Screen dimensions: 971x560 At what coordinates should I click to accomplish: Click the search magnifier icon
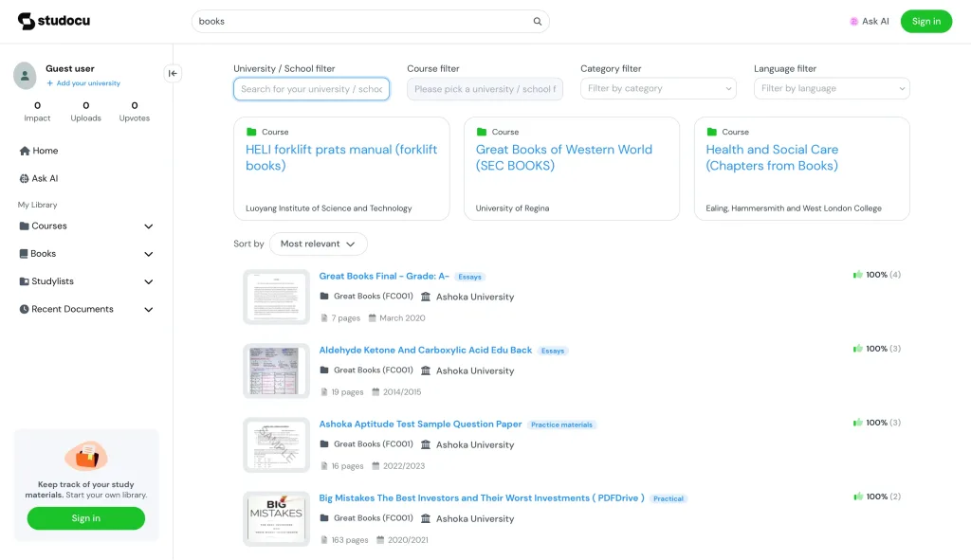pos(538,21)
